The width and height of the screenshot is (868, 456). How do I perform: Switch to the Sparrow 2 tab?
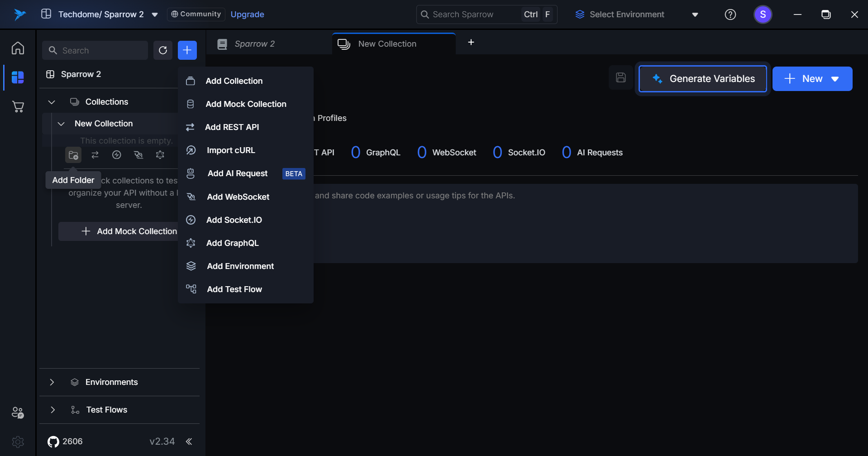pyautogui.click(x=255, y=44)
